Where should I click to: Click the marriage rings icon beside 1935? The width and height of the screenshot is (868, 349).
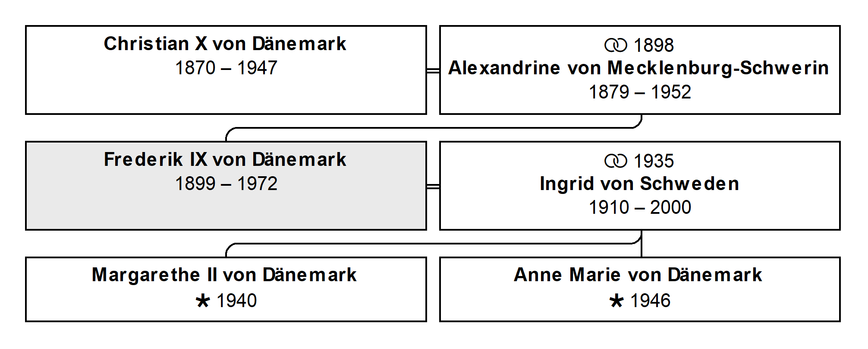click(x=616, y=161)
